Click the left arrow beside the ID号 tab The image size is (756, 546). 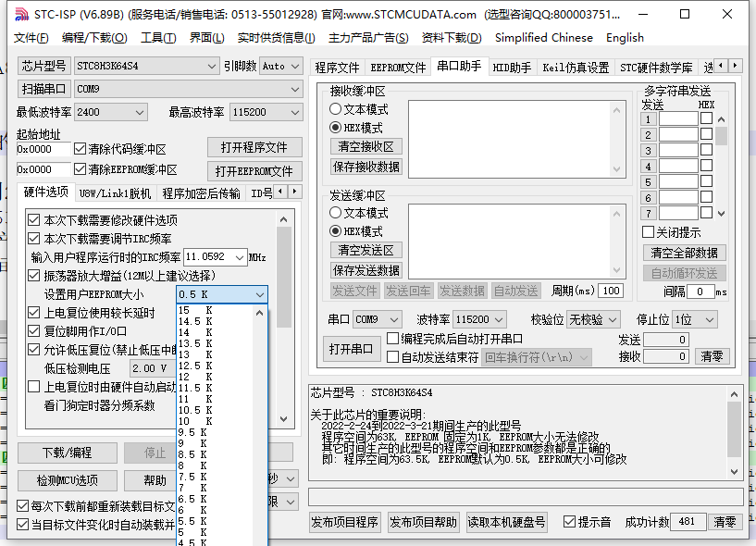point(280,192)
